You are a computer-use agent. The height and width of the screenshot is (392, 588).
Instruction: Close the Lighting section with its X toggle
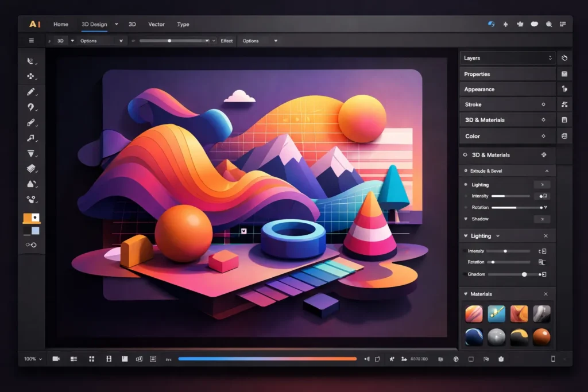click(x=546, y=236)
